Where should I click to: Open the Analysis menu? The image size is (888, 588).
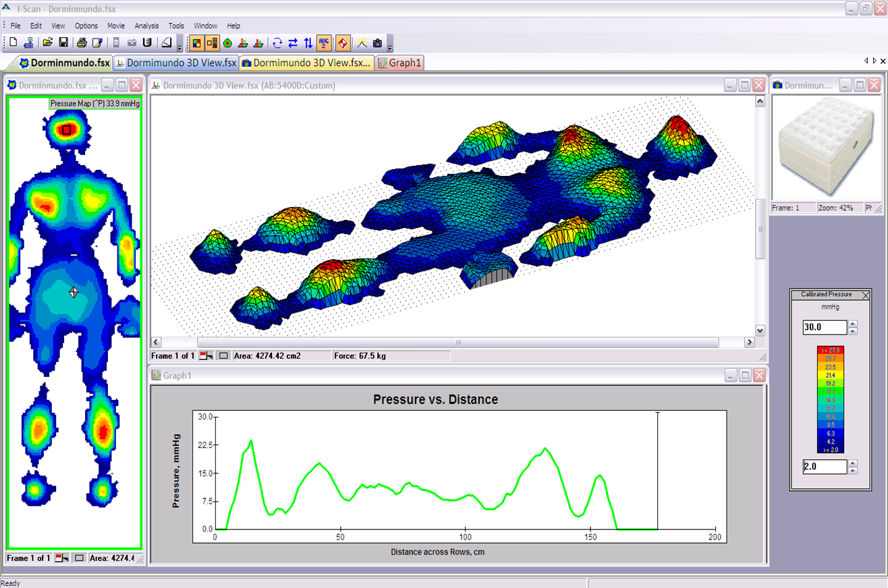[x=146, y=26]
